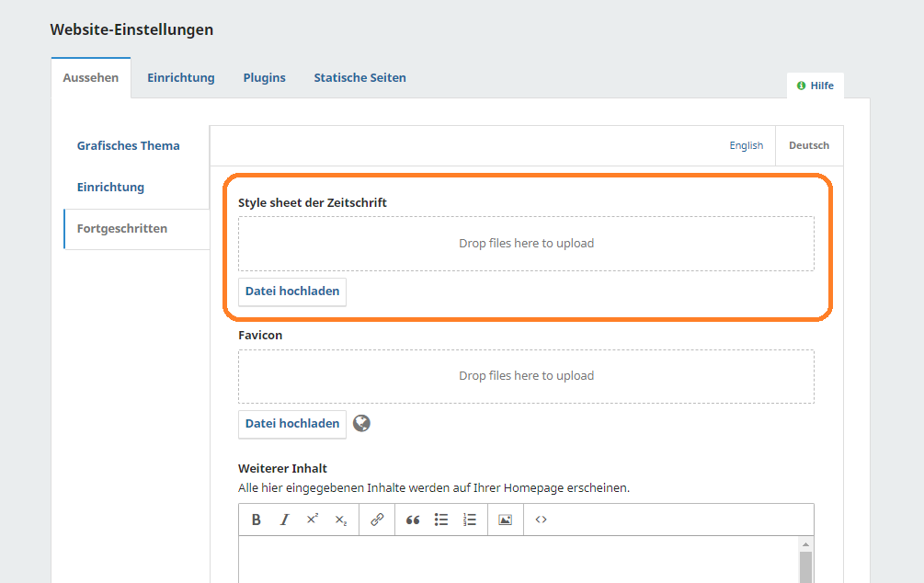Click Datei hochladen under Favicon
This screenshot has height=583, width=924.
point(292,424)
